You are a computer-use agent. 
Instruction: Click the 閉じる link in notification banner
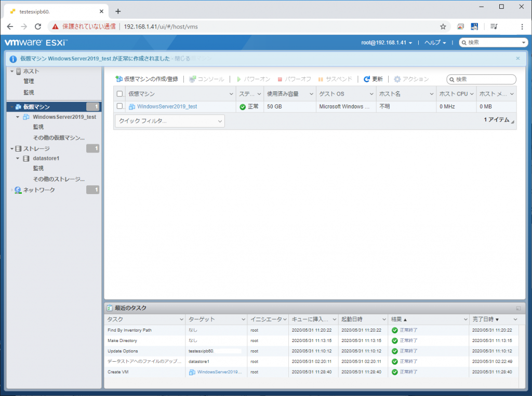182,59
